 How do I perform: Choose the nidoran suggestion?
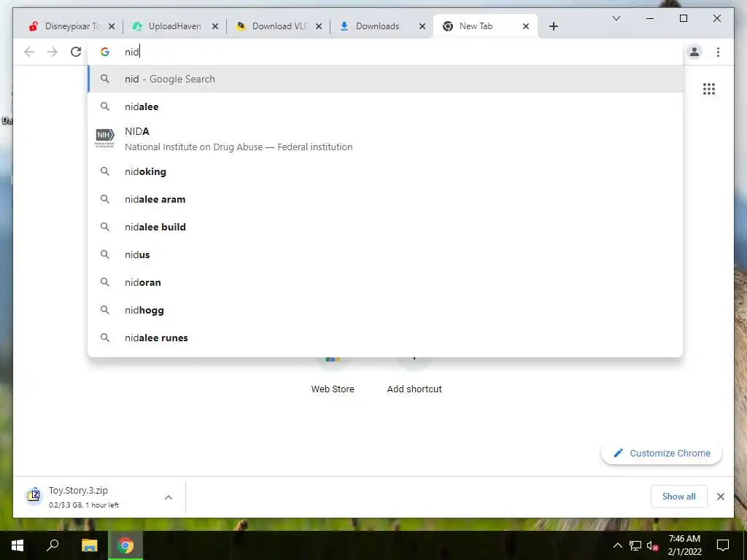385,282
